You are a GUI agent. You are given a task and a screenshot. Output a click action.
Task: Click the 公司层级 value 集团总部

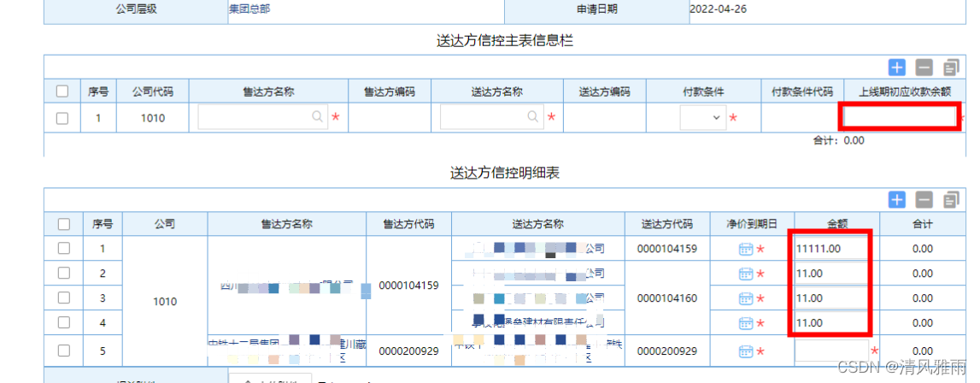pos(250,9)
